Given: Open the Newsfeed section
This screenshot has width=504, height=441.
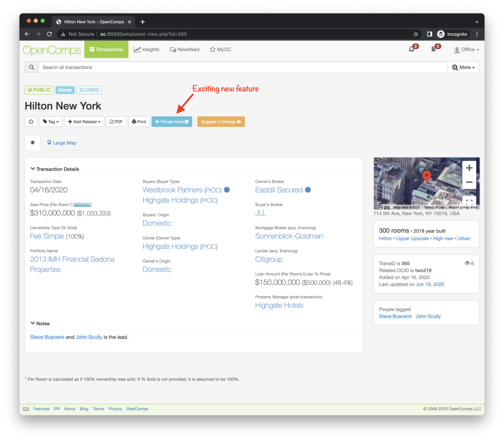Looking at the screenshot, I should (x=185, y=49).
